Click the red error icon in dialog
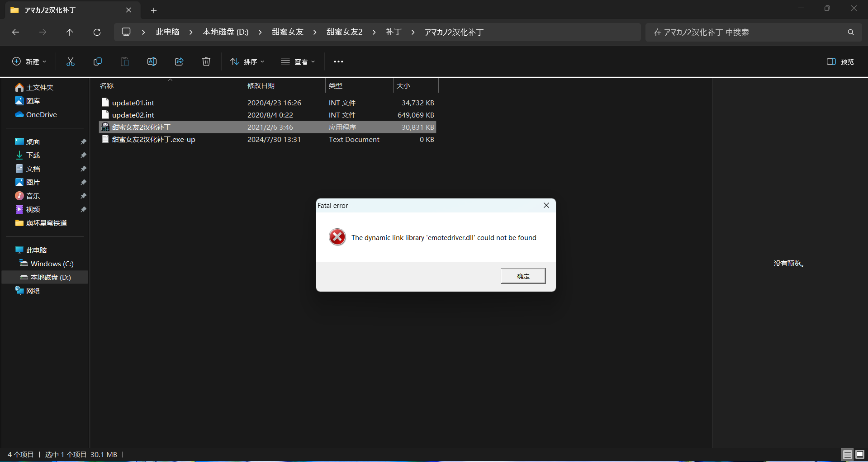The image size is (868, 462). coord(337,237)
